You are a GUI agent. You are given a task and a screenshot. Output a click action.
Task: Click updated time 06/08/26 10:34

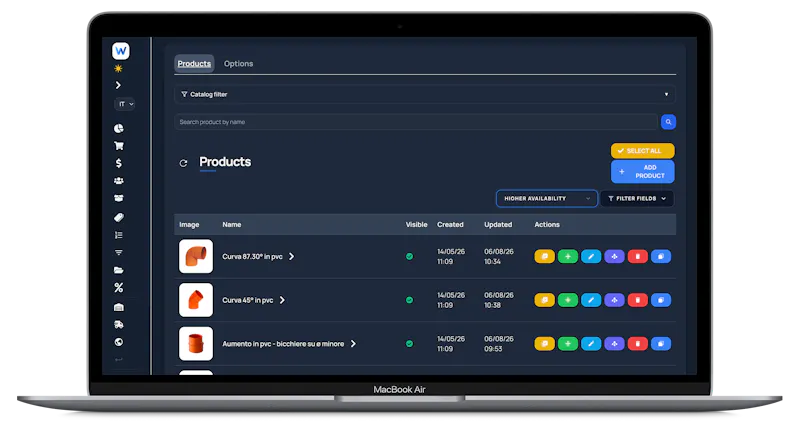click(498, 257)
